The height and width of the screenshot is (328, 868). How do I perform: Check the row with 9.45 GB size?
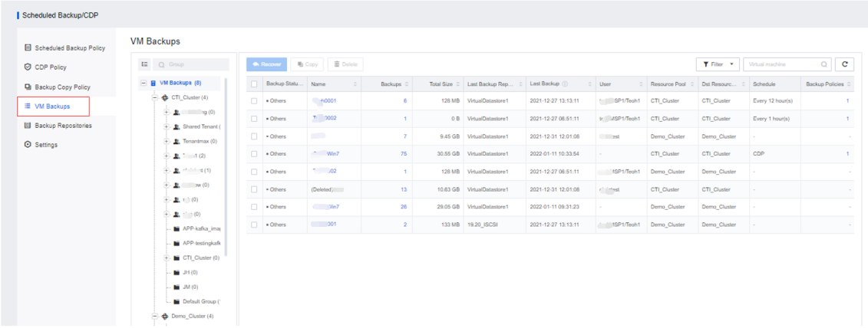(x=254, y=136)
